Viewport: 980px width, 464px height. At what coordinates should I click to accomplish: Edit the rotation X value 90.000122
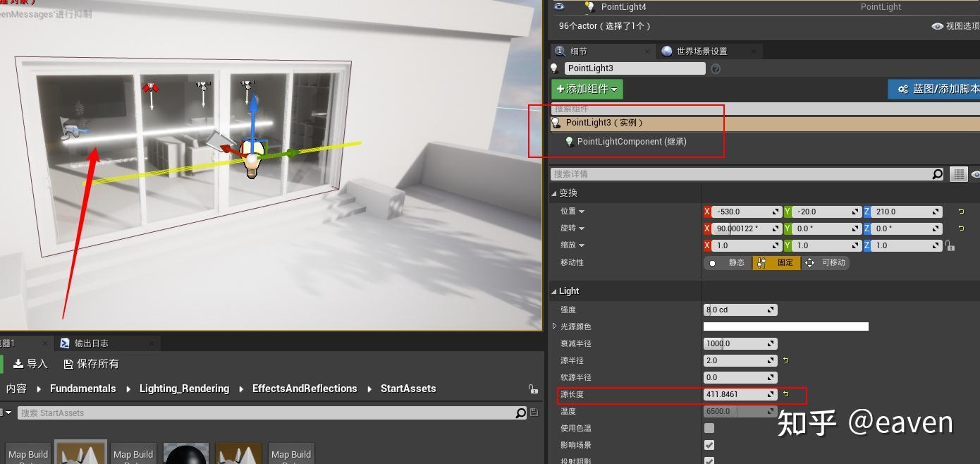point(747,228)
